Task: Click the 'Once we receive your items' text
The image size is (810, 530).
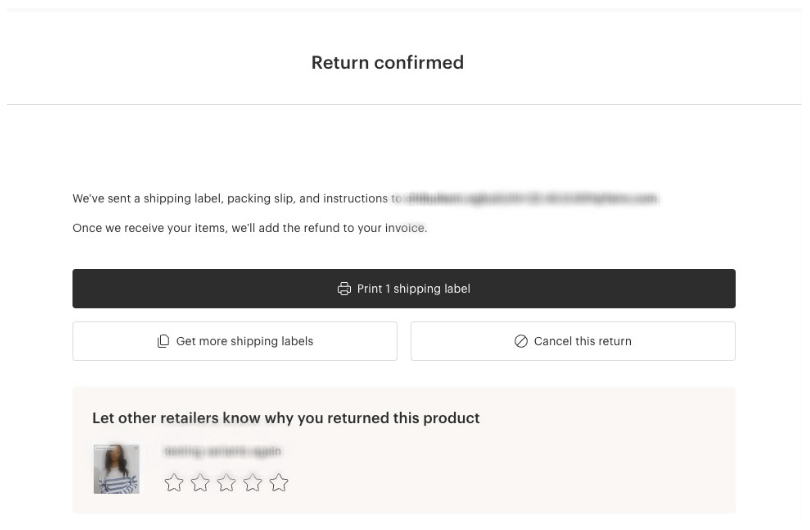Action: [x=249, y=228]
